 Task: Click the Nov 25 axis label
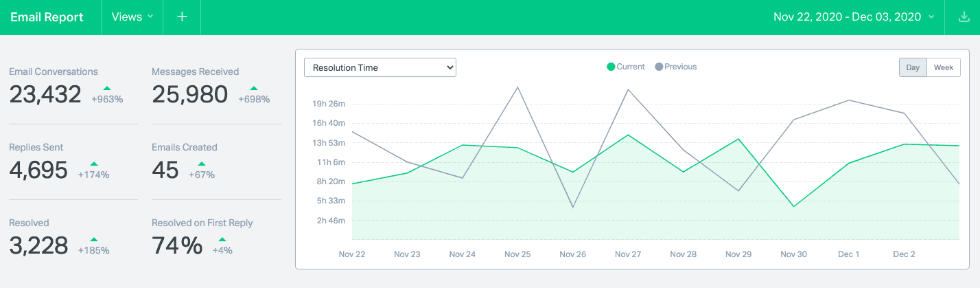517,254
